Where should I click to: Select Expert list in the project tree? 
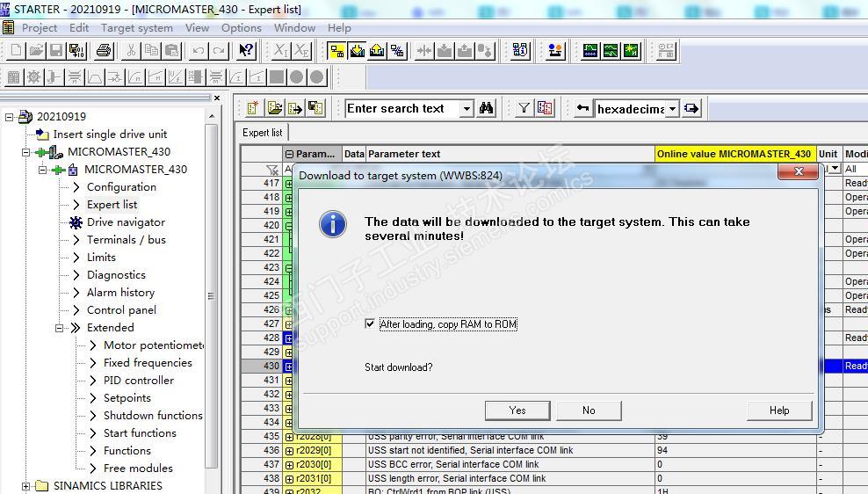click(112, 204)
